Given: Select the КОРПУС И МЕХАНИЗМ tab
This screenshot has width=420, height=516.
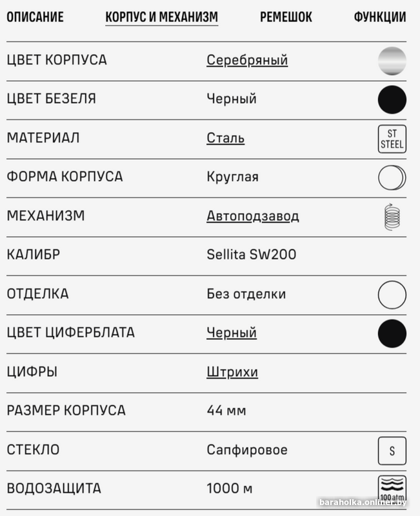Looking at the screenshot, I should 162,17.
